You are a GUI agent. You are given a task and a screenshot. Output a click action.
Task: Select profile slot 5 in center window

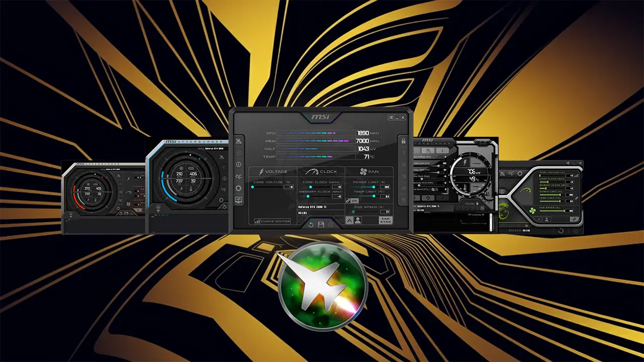click(404, 200)
